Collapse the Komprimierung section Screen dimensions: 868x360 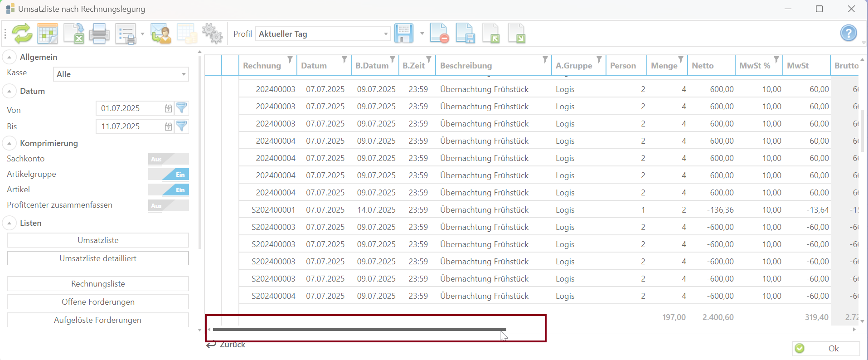(9, 143)
